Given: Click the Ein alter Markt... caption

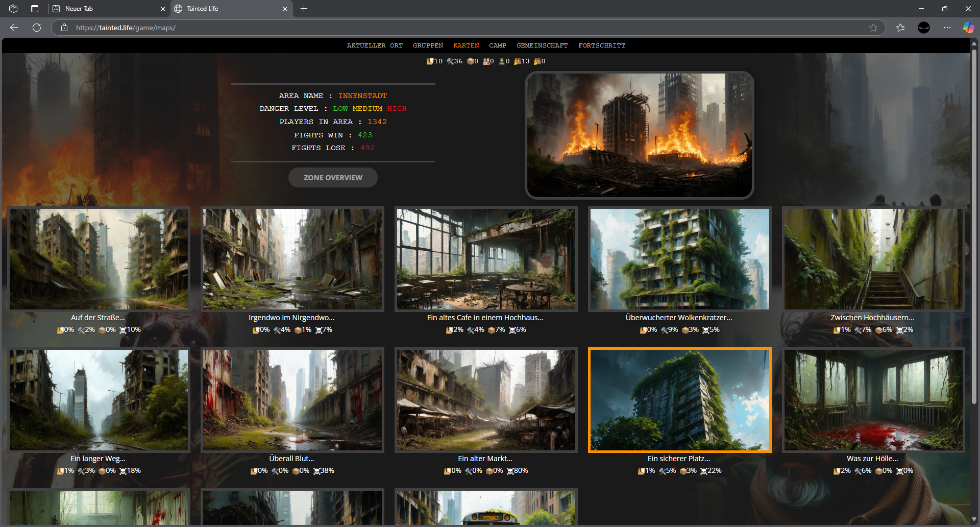Looking at the screenshot, I should coord(485,459).
